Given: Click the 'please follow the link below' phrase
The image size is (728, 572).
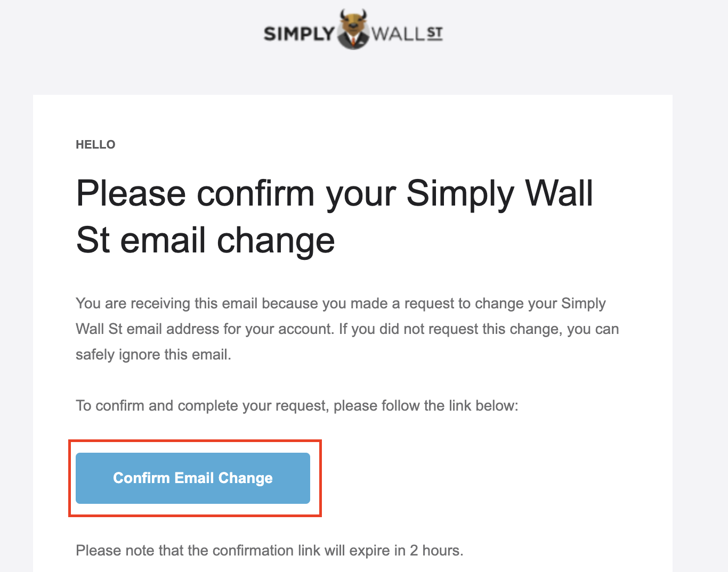Looking at the screenshot, I should click(426, 406).
